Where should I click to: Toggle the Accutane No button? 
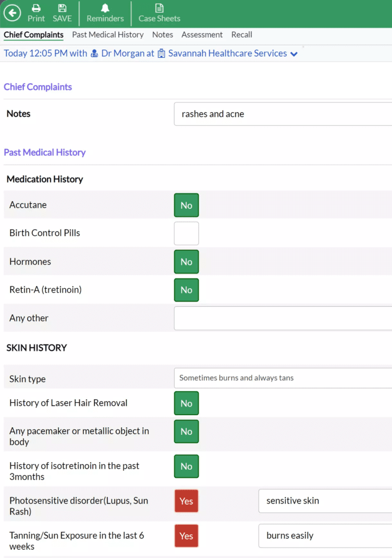coord(186,205)
